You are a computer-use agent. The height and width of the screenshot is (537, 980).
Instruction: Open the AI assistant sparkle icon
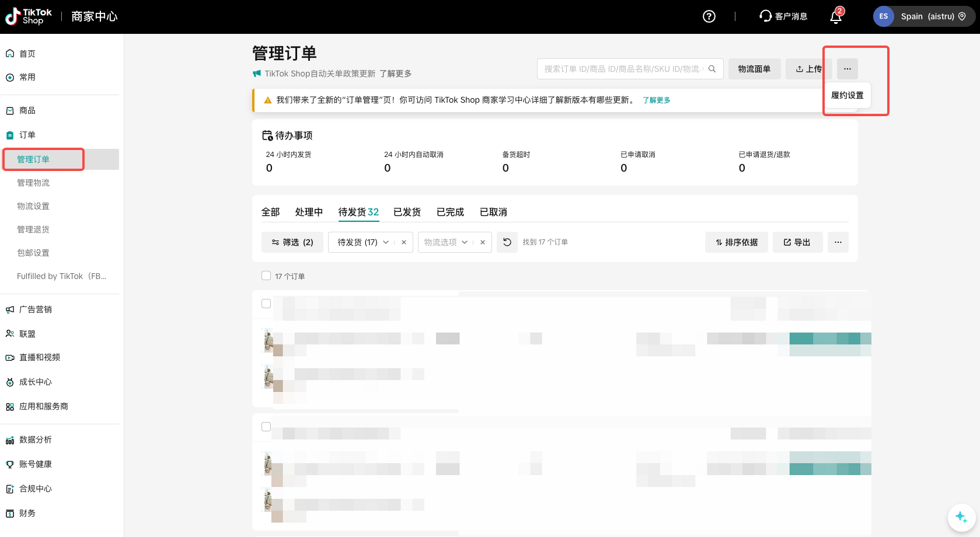point(961,517)
